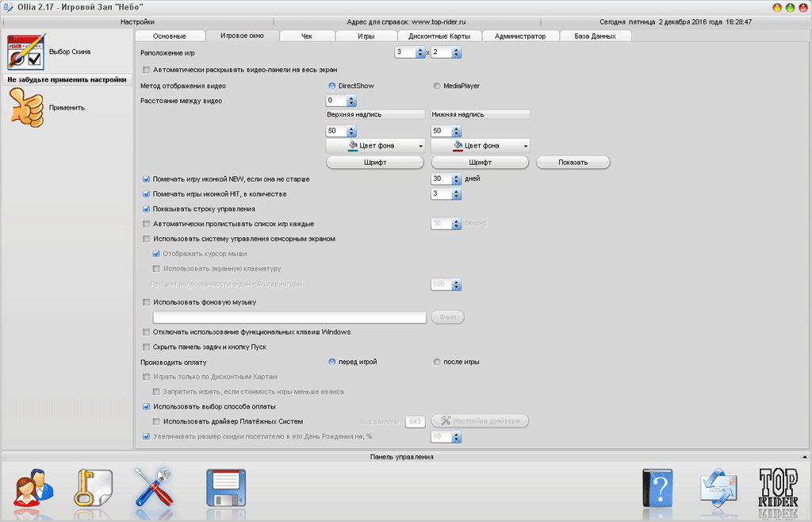Image resolution: width=812 pixels, height=522 pixels.
Task: Open the help book icon
Action: (x=657, y=488)
